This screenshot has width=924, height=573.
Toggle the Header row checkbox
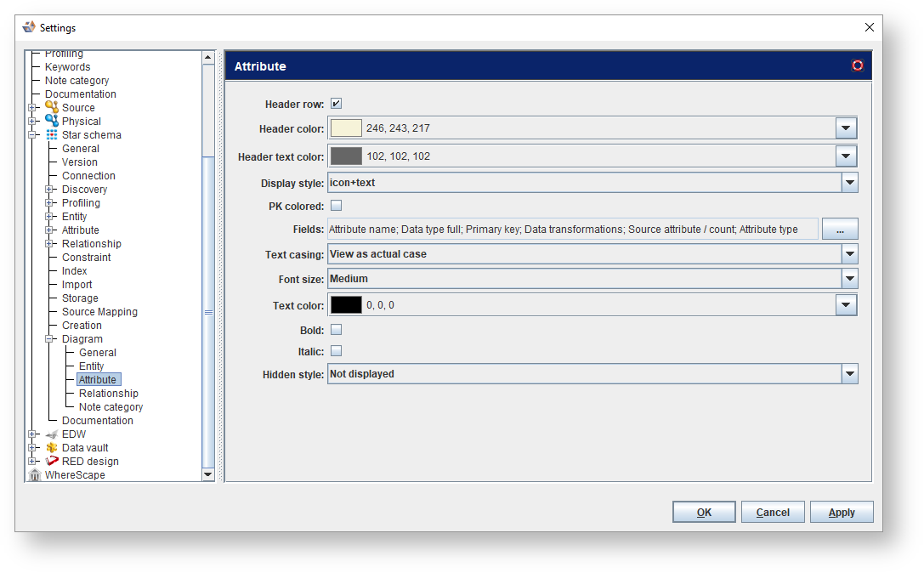(336, 104)
